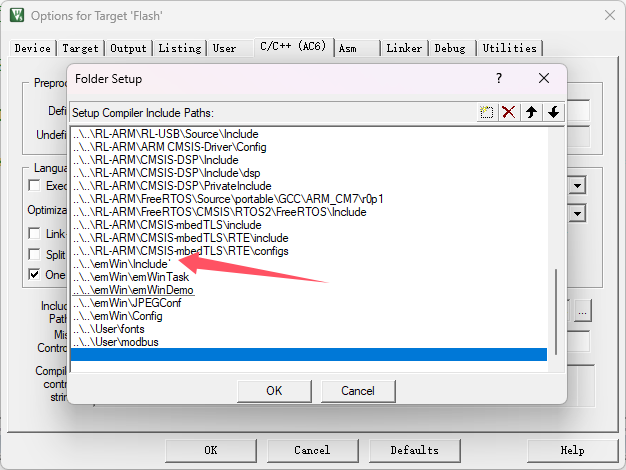626x470 pixels.
Task: Switch to the Linker tab
Action: (404, 48)
